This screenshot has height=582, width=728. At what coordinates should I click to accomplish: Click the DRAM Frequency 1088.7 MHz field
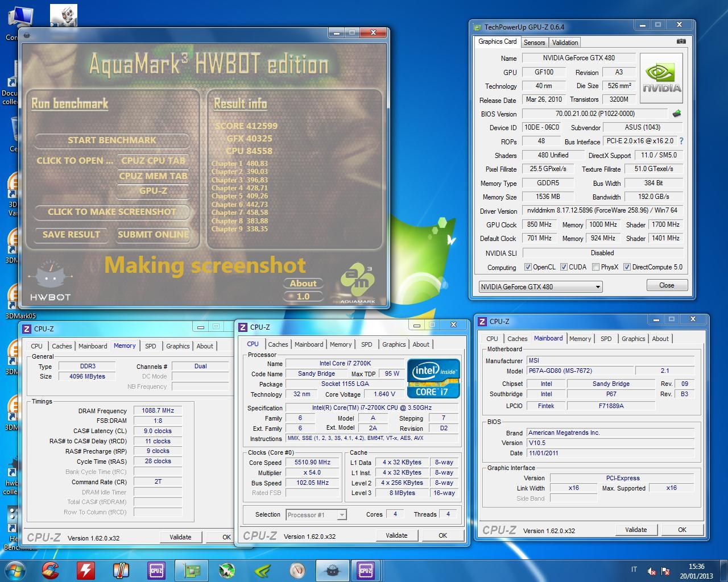(x=158, y=410)
